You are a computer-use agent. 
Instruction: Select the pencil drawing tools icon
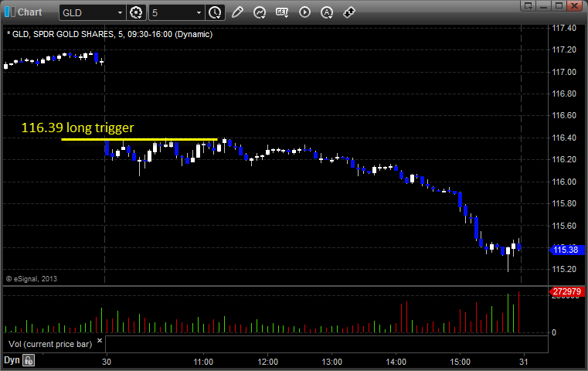(237, 12)
